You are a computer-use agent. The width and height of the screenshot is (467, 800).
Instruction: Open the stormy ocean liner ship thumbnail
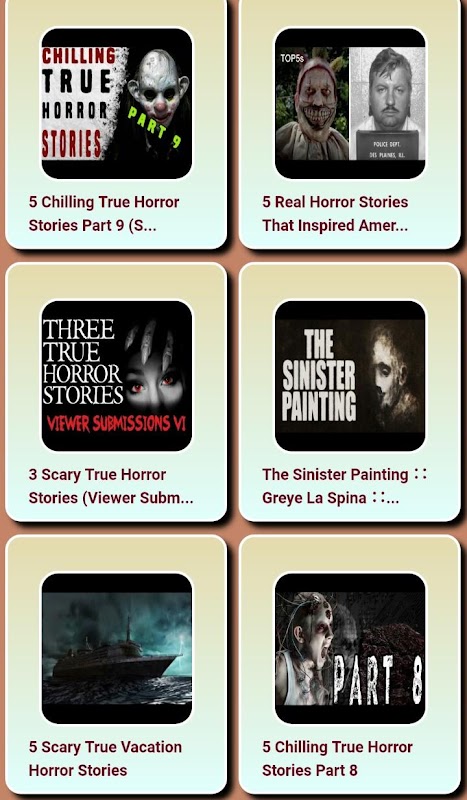[116, 648]
